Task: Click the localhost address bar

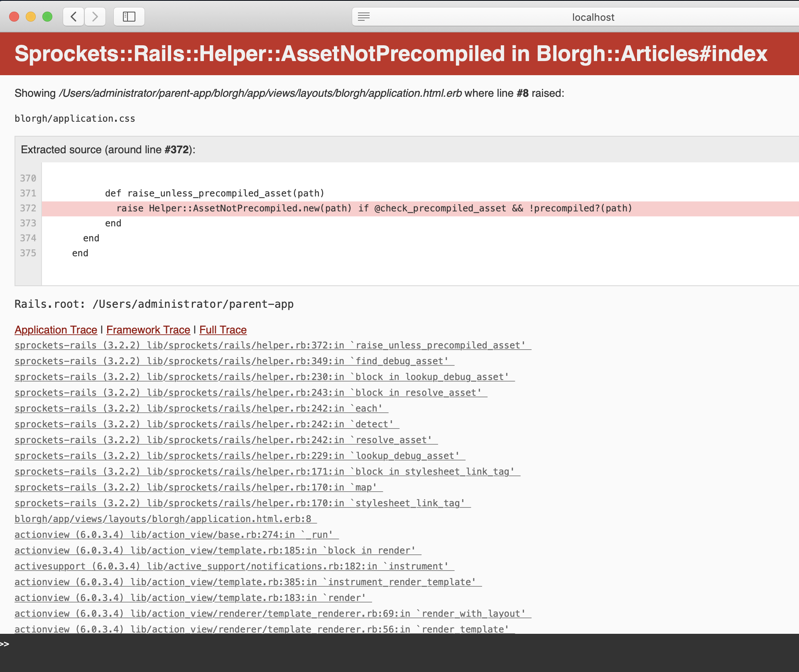Action: (x=592, y=17)
